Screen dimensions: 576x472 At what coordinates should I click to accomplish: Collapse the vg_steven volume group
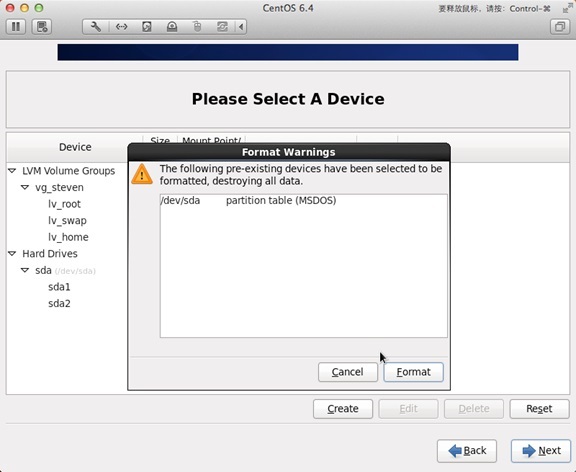click(25, 187)
